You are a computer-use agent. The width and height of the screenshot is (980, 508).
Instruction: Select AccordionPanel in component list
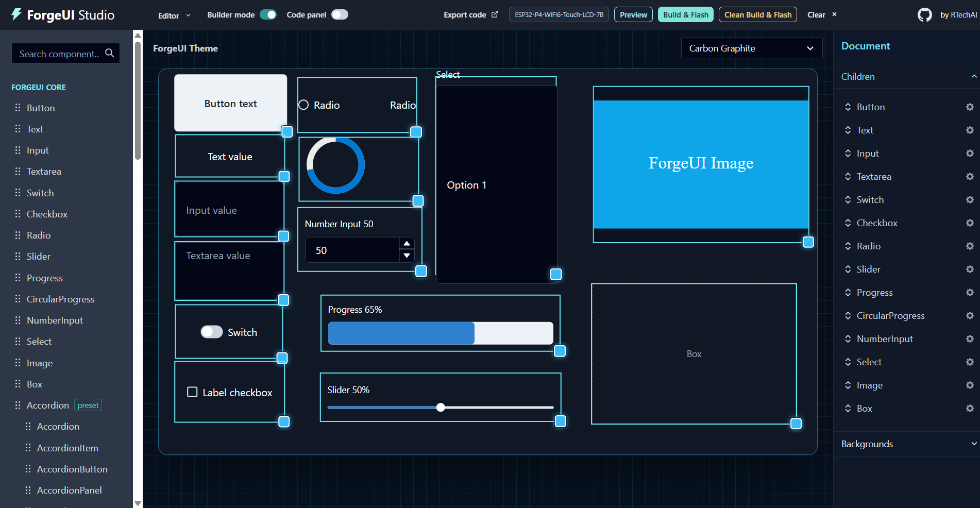[69, 490]
